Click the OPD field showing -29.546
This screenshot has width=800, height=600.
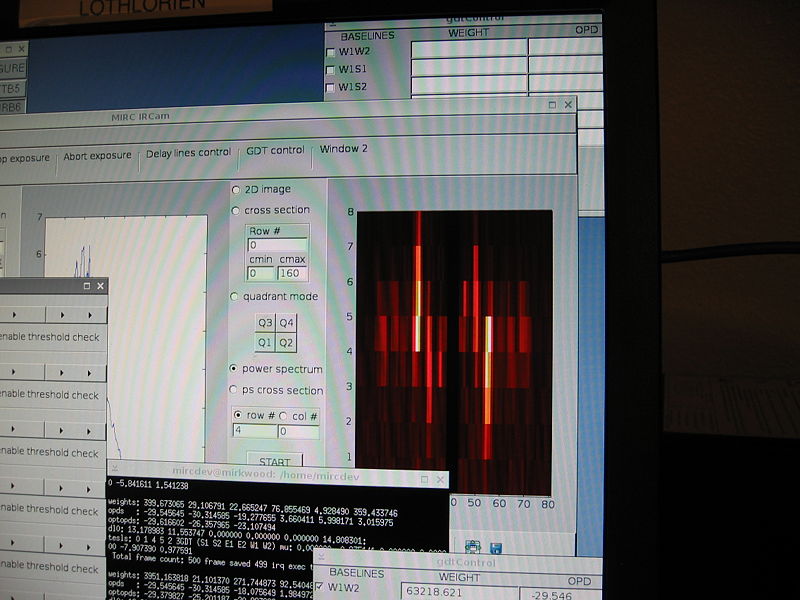(x=560, y=594)
